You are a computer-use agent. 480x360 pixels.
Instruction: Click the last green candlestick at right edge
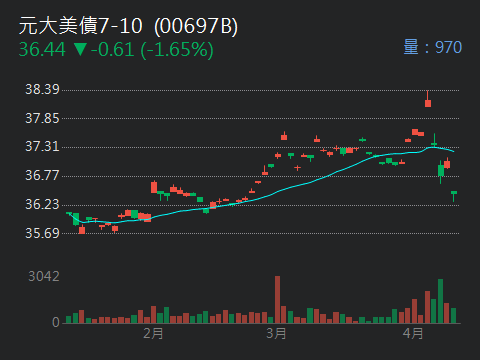click(x=454, y=196)
